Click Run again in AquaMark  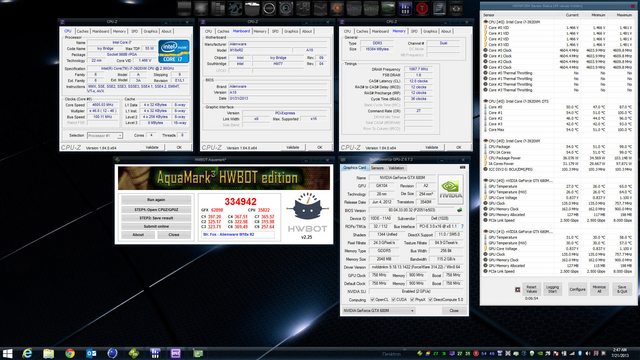[156, 200]
